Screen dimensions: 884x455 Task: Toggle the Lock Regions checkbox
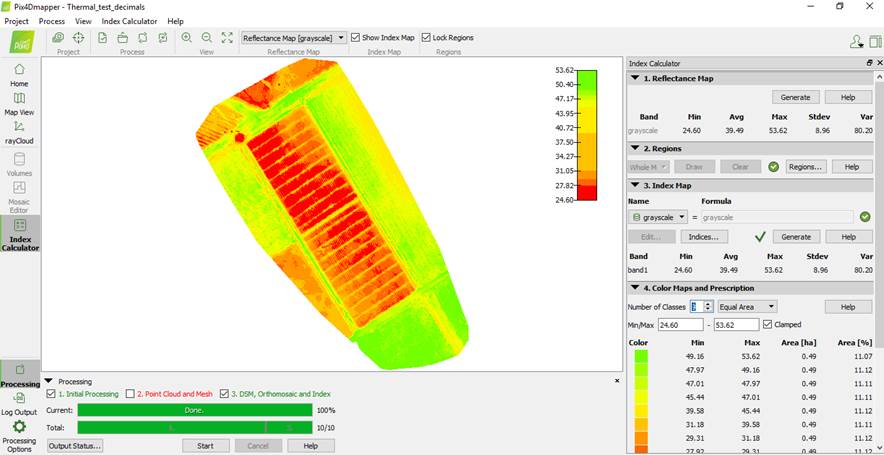[x=426, y=38]
